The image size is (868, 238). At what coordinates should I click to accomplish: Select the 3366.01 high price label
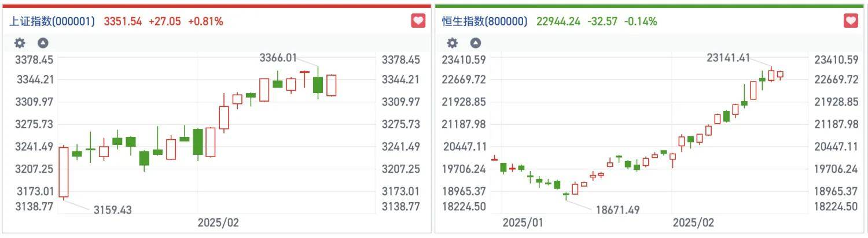[278, 58]
